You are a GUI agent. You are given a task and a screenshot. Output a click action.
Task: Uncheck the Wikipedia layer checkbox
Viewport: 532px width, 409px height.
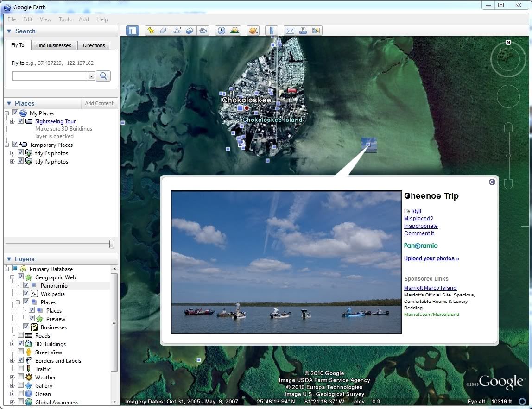click(x=26, y=293)
